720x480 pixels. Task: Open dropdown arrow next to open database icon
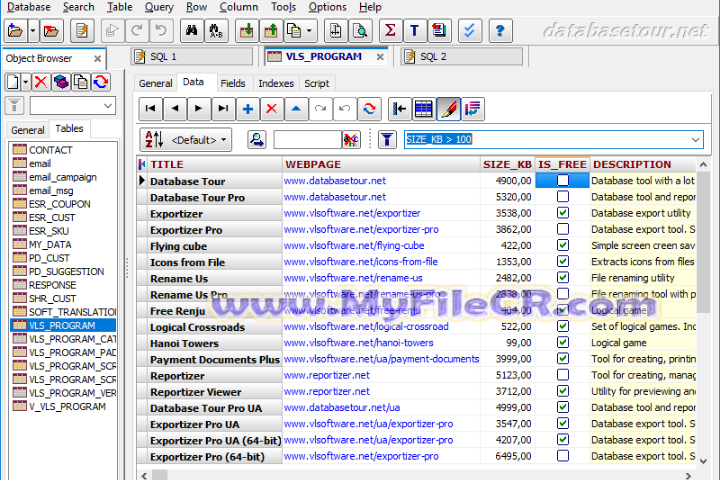point(33,31)
